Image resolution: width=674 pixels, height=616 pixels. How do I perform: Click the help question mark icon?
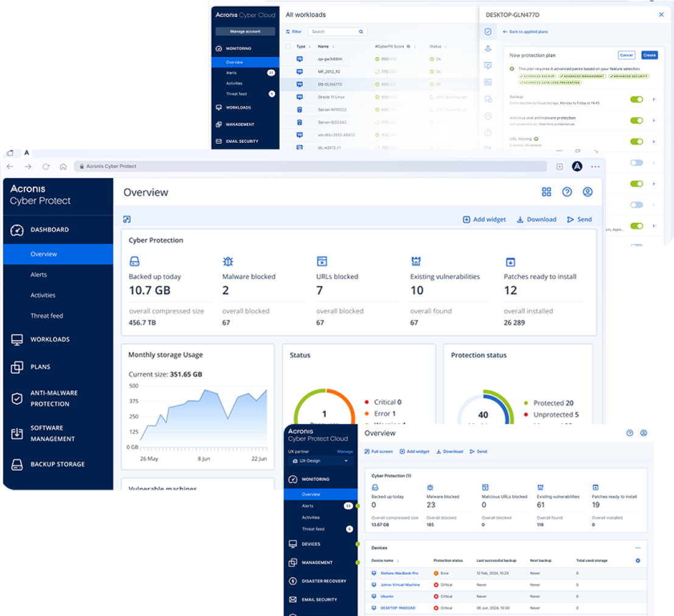pyautogui.click(x=567, y=192)
